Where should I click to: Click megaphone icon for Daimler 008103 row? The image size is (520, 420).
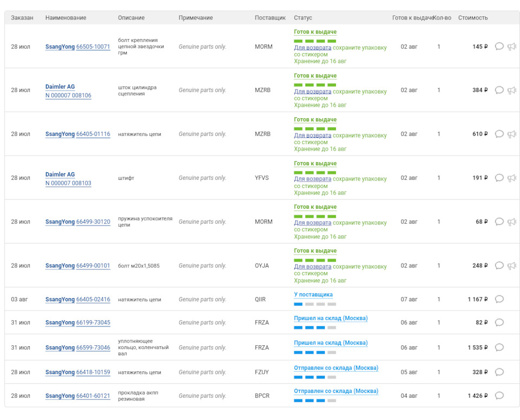click(x=512, y=178)
